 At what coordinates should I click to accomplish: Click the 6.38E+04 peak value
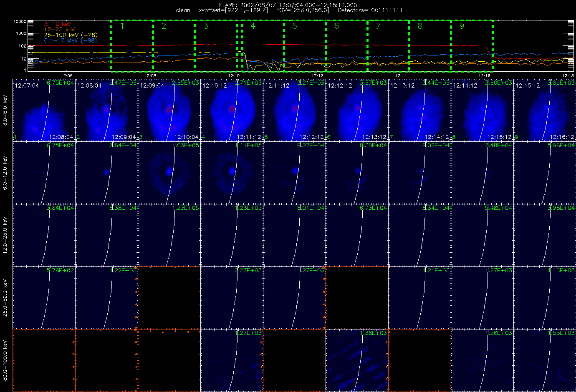coord(123,208)
